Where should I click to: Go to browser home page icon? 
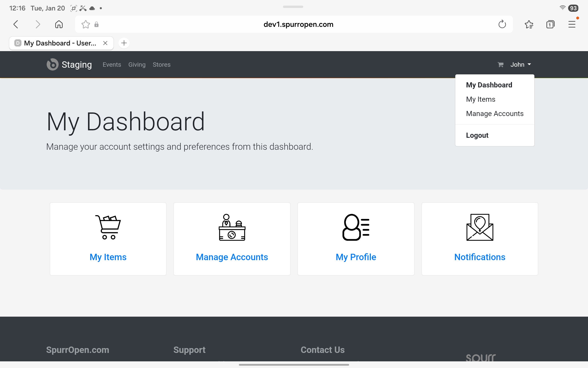point(59,25)
